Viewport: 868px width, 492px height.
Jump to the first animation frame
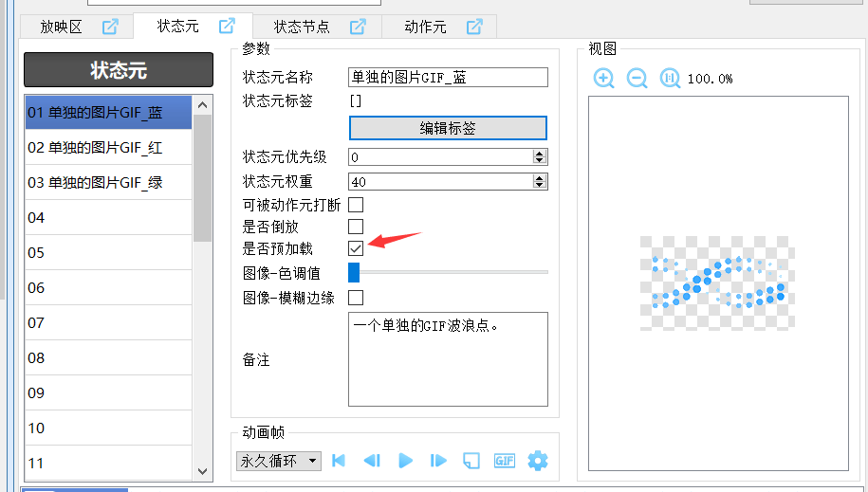click(339, 461)
